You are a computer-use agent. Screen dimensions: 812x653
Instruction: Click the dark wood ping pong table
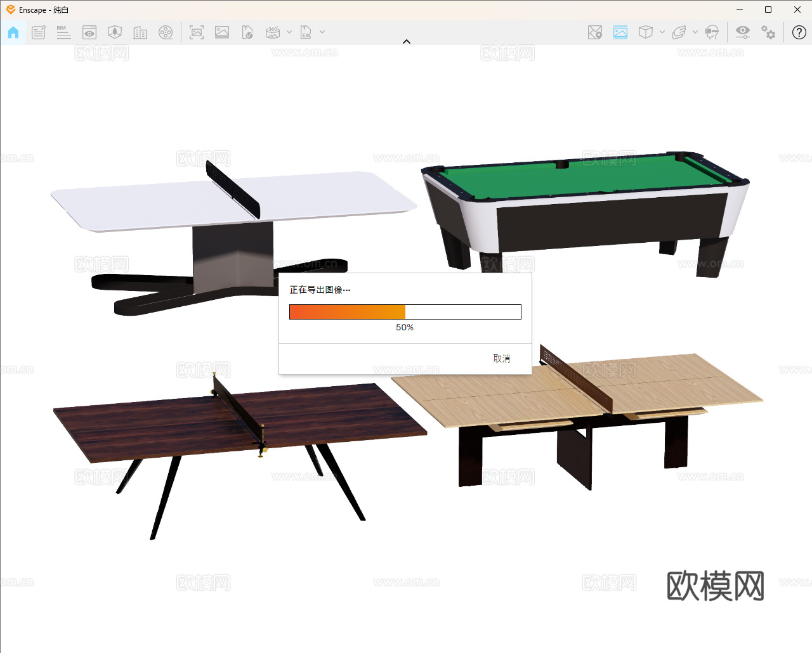pyautogui.click(x=240, y=456)
